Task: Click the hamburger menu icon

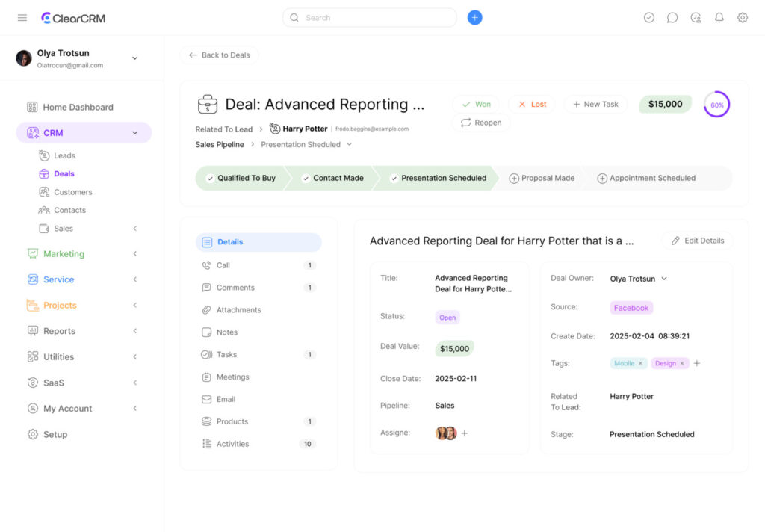Action: [22, 18]
